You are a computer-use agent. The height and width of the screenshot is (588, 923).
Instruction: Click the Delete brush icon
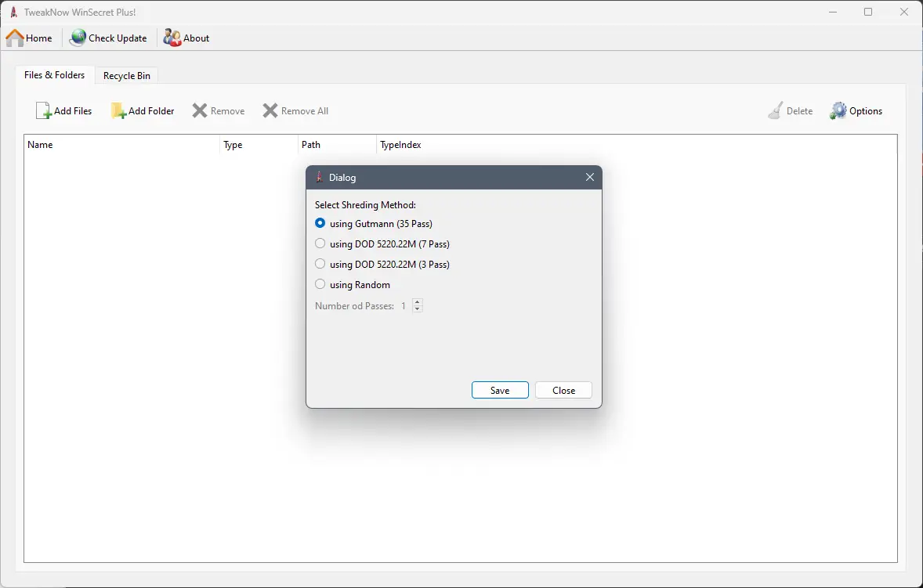[776, 110]
